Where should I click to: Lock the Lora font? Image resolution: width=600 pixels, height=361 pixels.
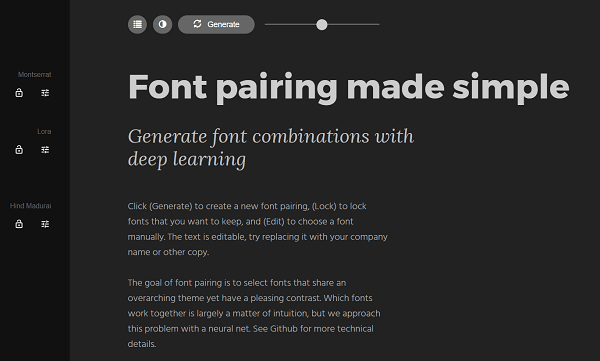tap(19, 149)
